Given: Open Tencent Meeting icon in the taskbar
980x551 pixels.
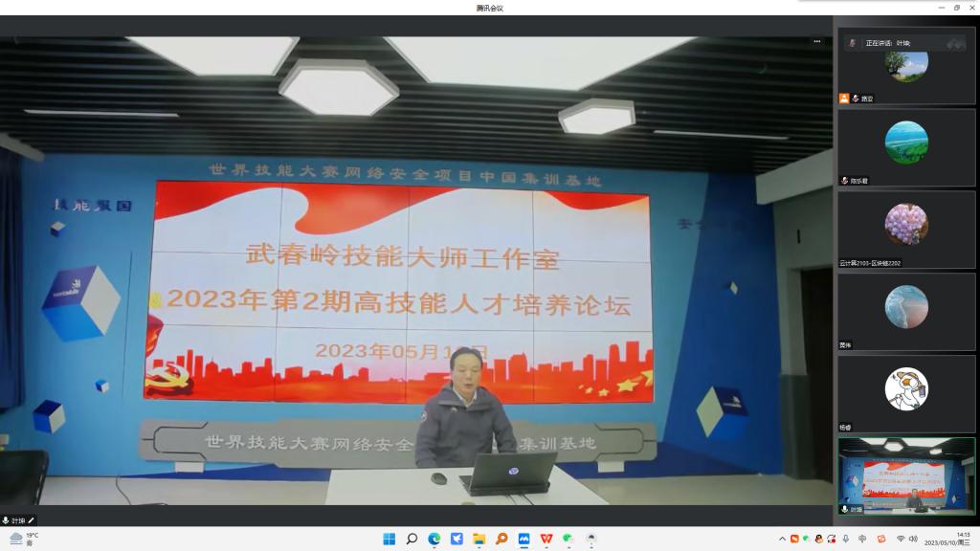Looking at the screenshot, I should pyautogui.click(x=523, y=539).
